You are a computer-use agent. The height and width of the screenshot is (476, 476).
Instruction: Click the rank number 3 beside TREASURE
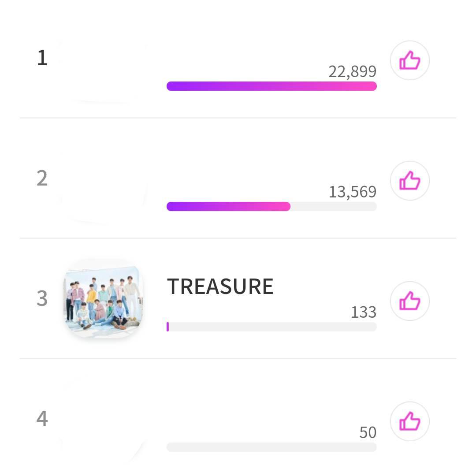click(42, 298)
